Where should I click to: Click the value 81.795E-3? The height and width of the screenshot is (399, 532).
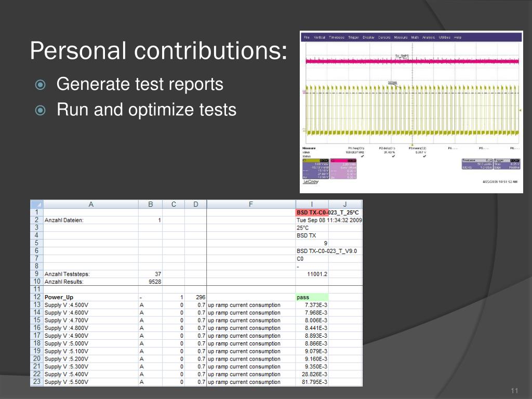(314, 382)
